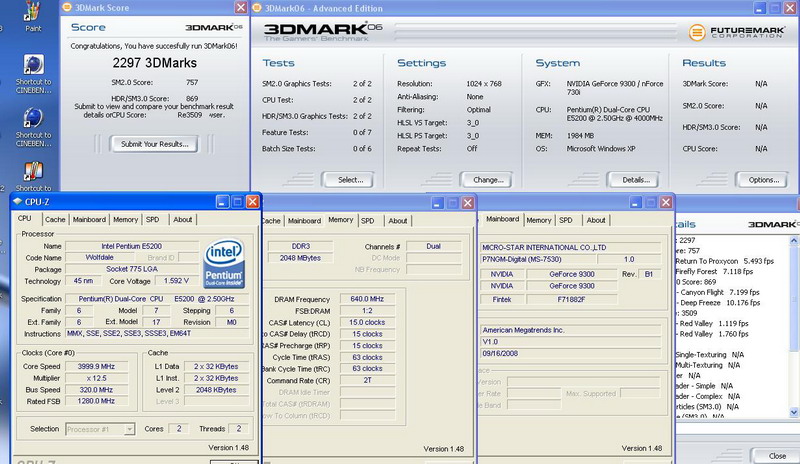Switch to the Cache tab in CPU-Z
The width and height of the screenshot is (800, 464).
(55, 219)
